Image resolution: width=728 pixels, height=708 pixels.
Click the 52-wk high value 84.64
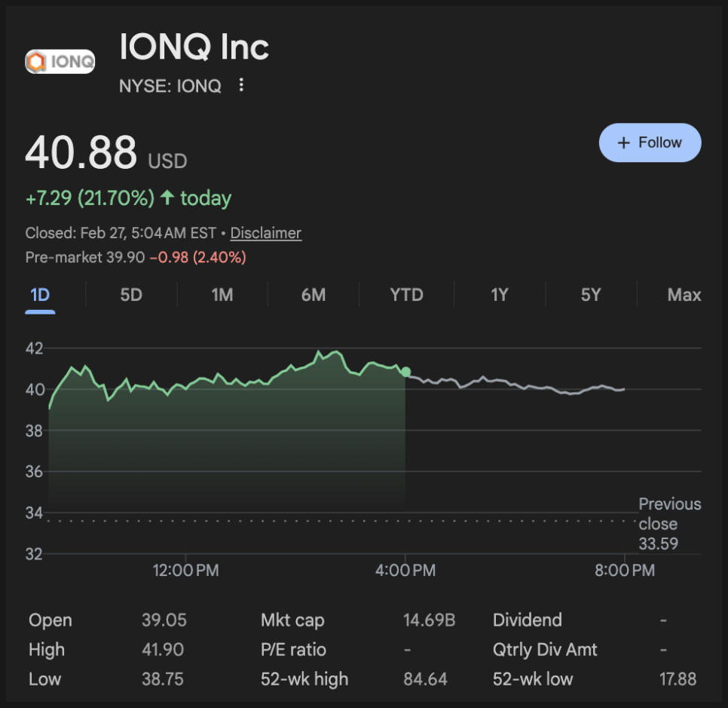pos(425,679)
